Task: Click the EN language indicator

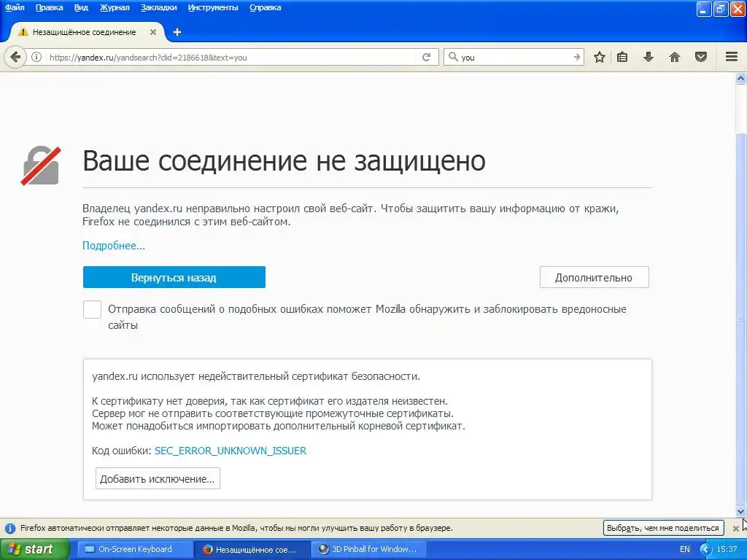Action: pyautogui.click(x=684, y=550)
